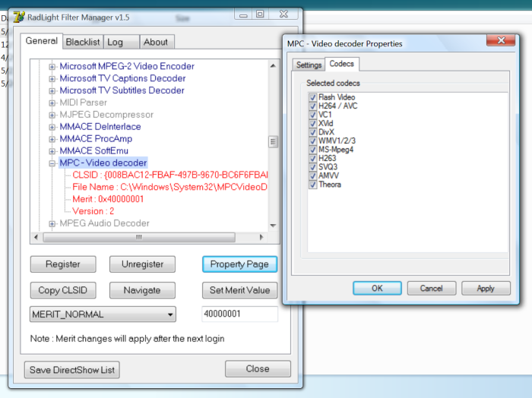Viewport: 532px width, 398px height.
Task: Apply the codec property changes
Action: tap(486, 288)
